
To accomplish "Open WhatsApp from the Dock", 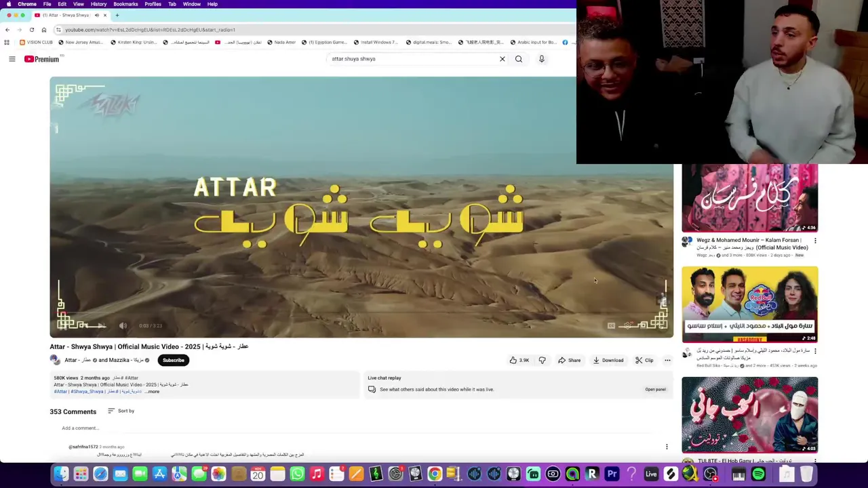I will [x=297, y=474].
